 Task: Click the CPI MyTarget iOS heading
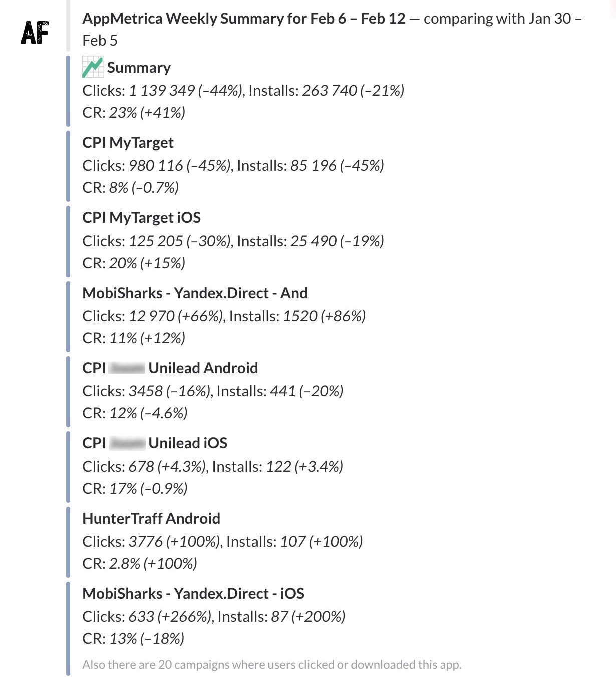coord(141,218)
